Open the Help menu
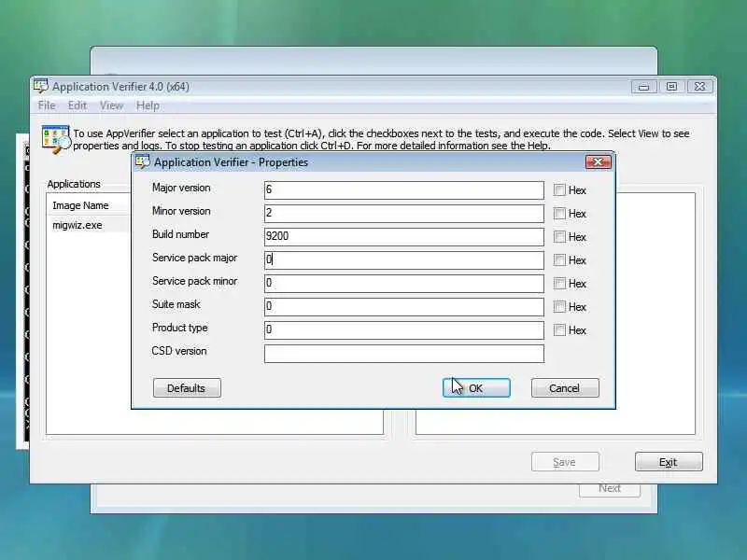 coord(148,105)
